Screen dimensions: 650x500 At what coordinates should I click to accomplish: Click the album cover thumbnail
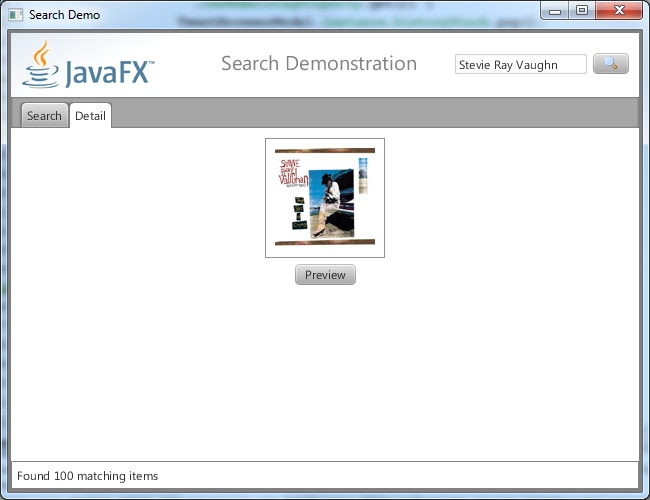click(x=325, y=198)
